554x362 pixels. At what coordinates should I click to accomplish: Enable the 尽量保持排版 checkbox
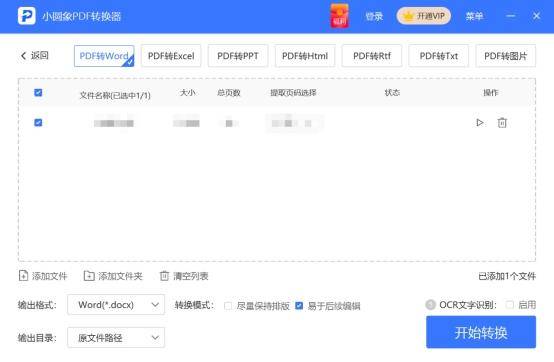(228, 305)
